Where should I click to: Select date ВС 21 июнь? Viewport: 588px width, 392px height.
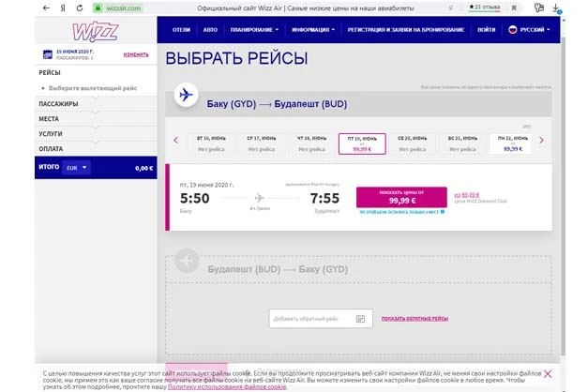462,143
